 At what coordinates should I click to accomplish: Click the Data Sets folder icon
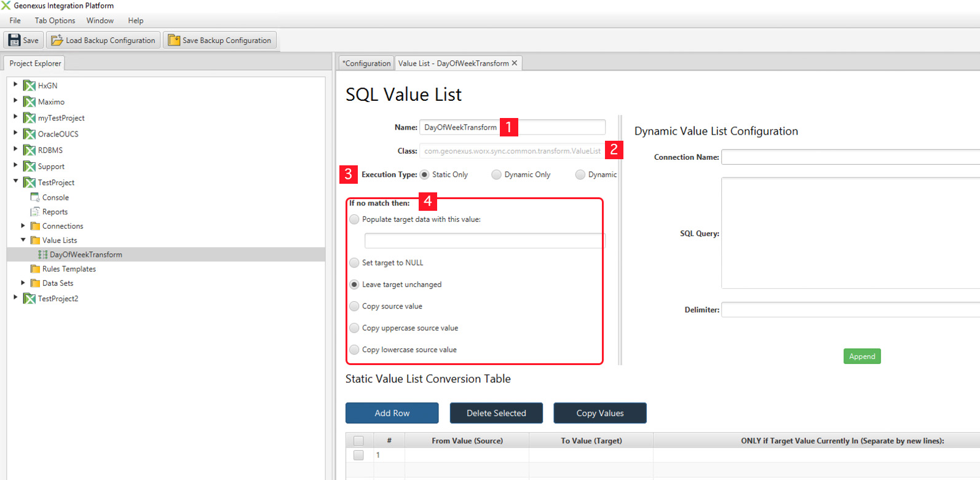point(35,283)
